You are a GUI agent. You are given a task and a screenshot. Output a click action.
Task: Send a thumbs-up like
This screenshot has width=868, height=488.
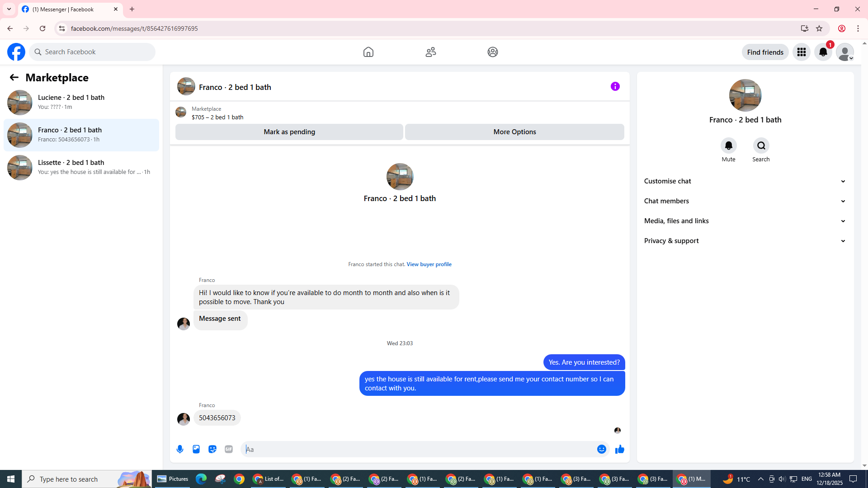(x=619, y=449)
